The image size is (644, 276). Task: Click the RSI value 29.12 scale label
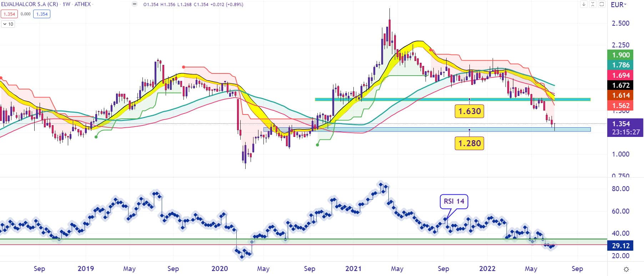click(621, 246)
